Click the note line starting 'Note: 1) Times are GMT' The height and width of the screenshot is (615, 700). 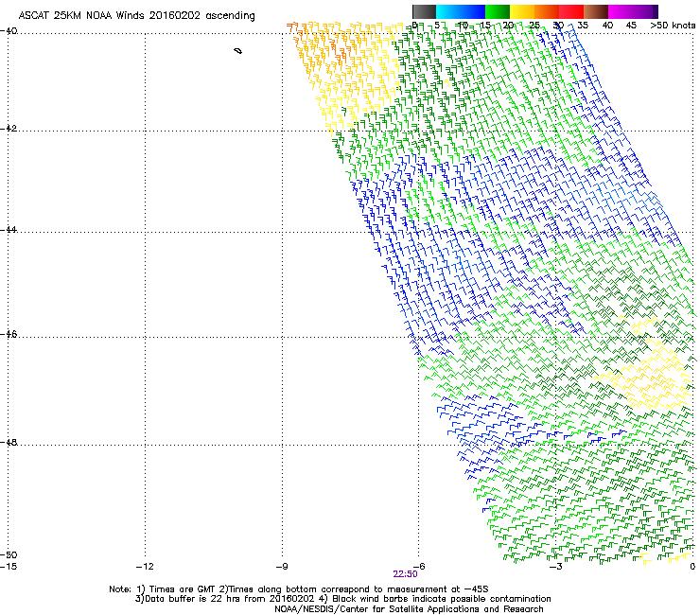299,589
